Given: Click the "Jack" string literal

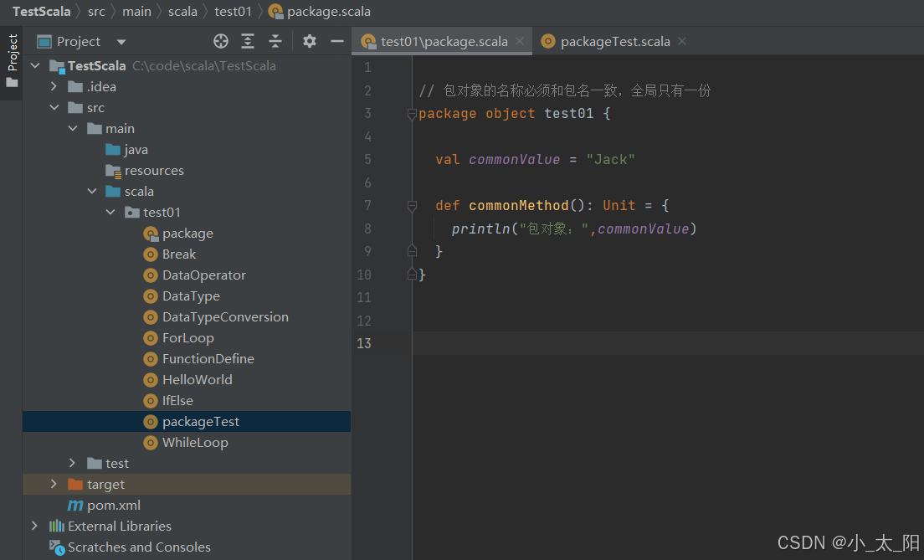Looking at the screenshot, I should [x=610, y=159].
